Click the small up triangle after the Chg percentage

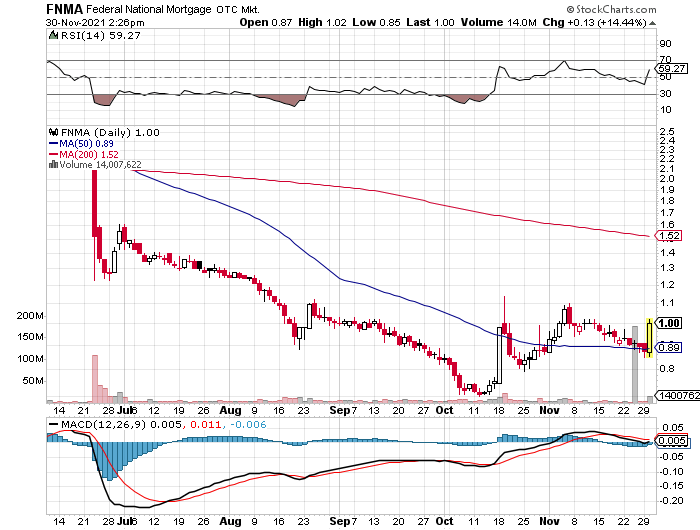click(x=652, y=23)
